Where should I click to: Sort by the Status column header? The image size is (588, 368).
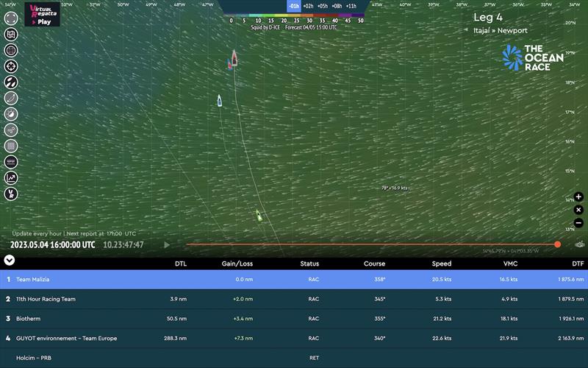309,263
